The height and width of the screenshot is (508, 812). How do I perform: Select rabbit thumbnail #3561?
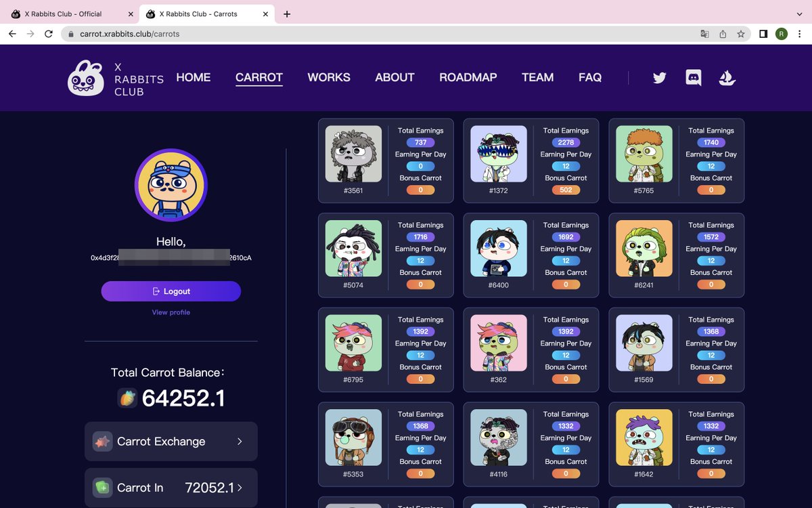point(353,154)
